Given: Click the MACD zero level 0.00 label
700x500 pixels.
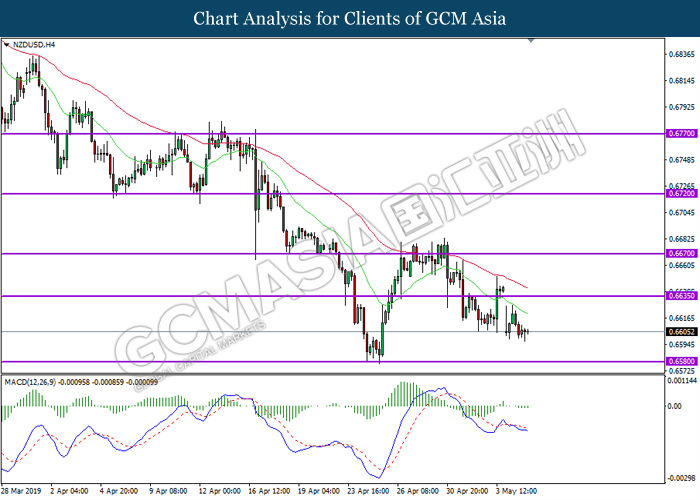Looking at the screenshot, I should 674,406.
